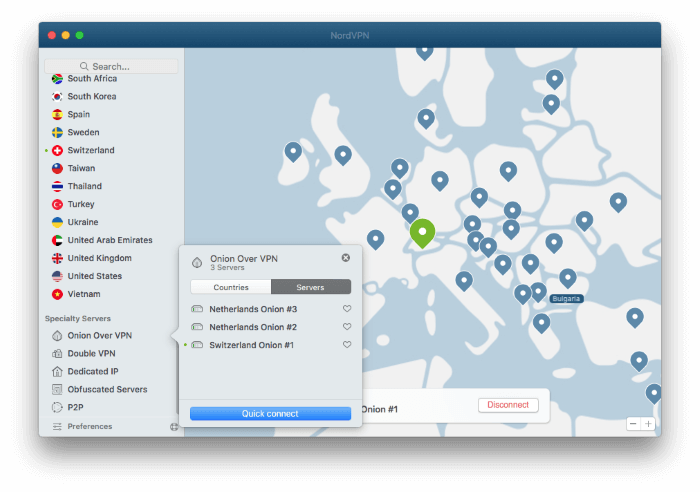Click the Disconnect button

pyautogui.click(x=508, y=405)
